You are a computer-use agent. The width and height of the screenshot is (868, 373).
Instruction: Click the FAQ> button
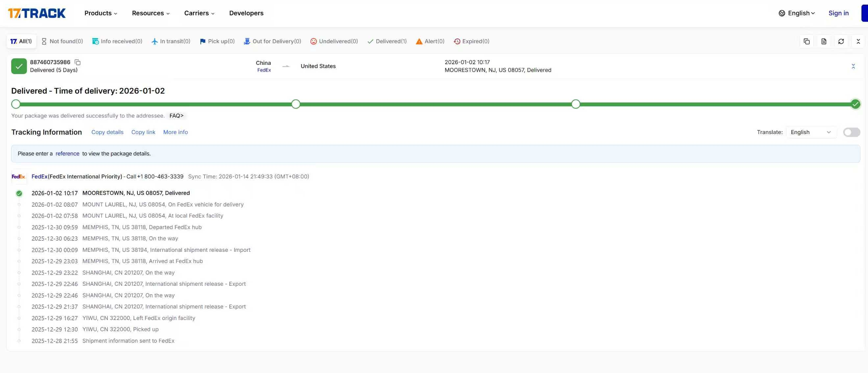(x=176, y=116)
